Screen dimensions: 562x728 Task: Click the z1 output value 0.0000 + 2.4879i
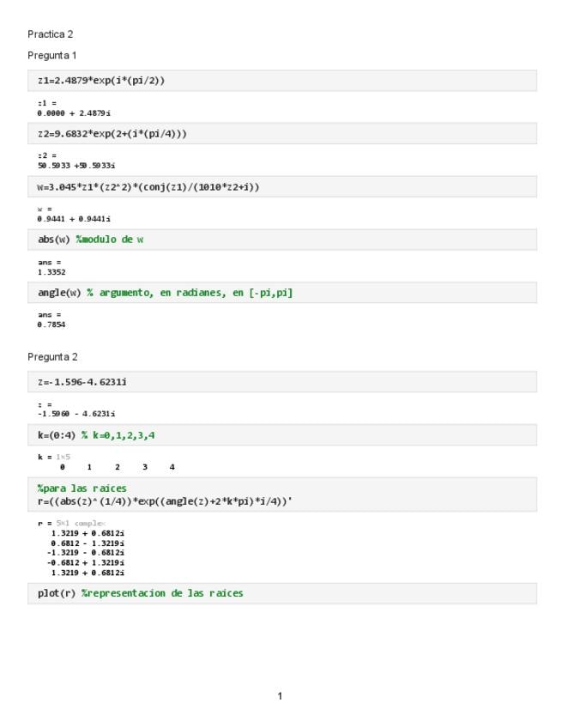pos(74,112)
